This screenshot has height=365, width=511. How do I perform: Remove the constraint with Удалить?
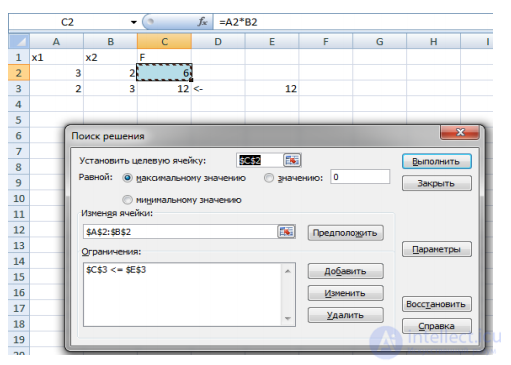(x=345, y=315)
